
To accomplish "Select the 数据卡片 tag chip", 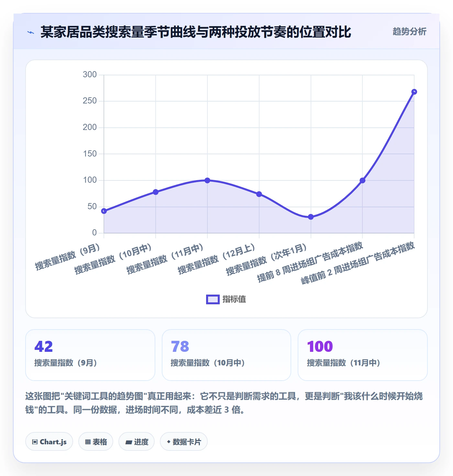I will 184,442.
